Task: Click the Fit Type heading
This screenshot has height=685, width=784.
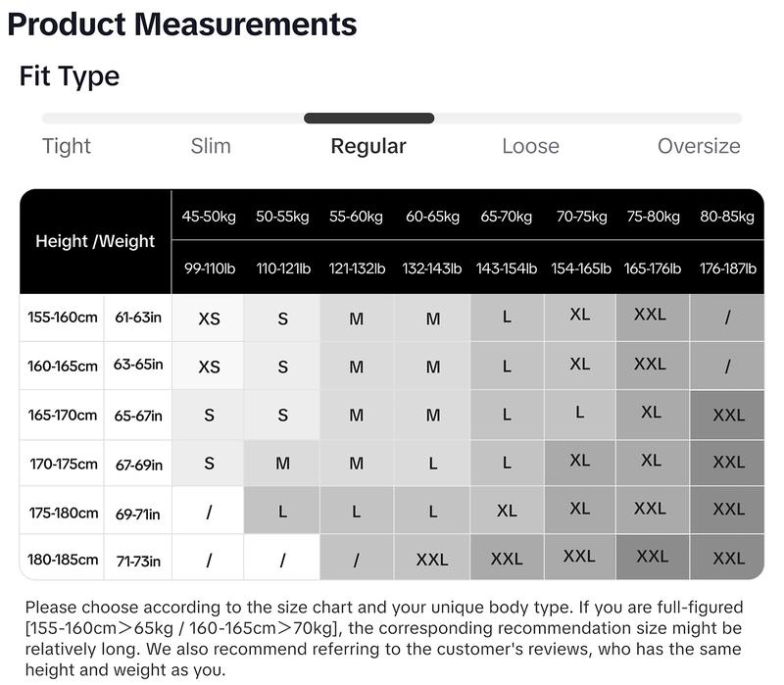Action: (70, 76)
